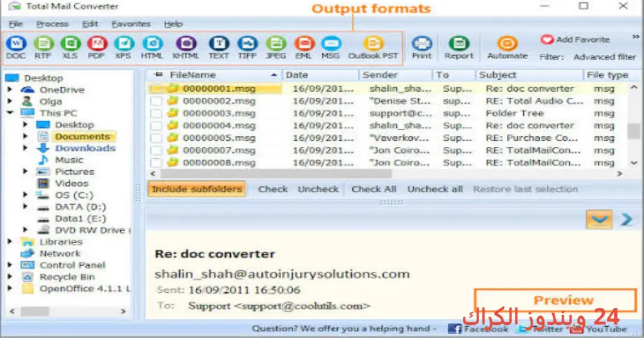Convert to PDF format
The image size is (644, 338).
click(x=97, y=48)
